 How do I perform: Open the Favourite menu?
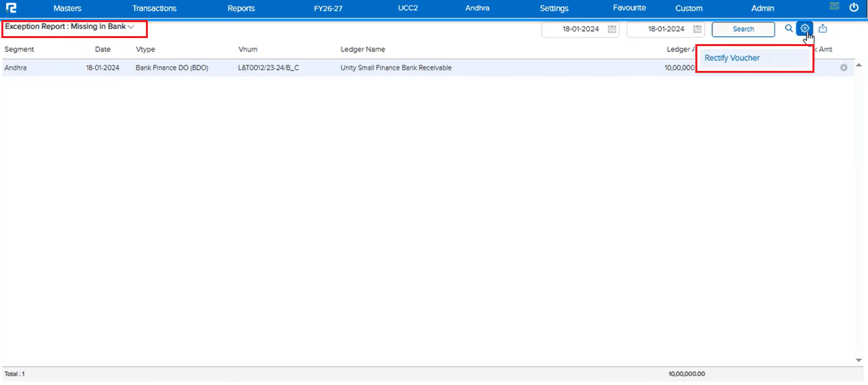click(630, 8)
